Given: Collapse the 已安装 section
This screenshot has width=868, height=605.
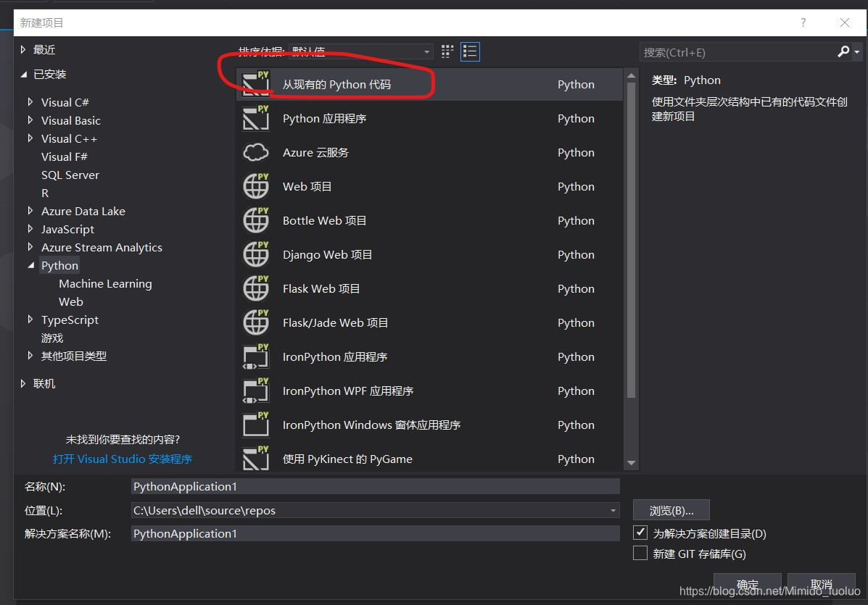Looking at the screenshot, I should tap(23, 74).
